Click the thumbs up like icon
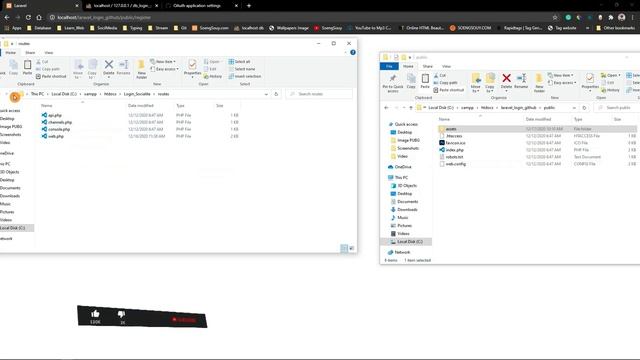The image size is (640, 360). click(x=95, y=313)
